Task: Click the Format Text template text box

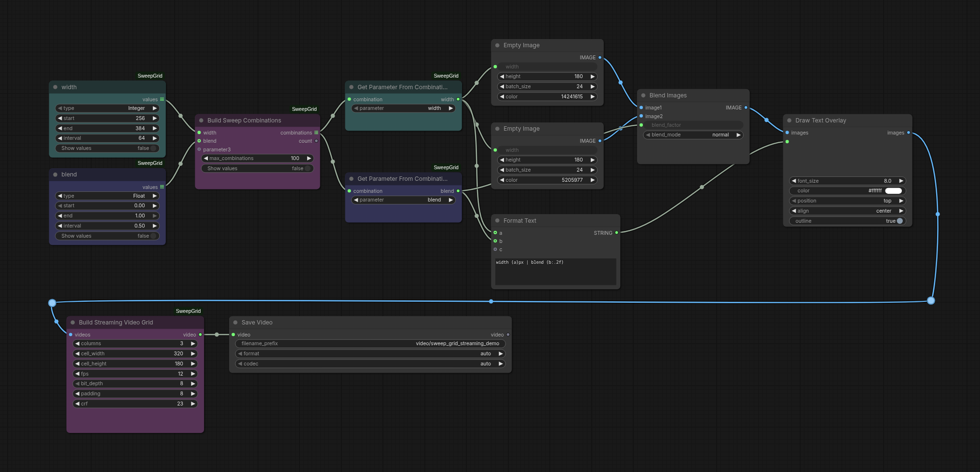Action: (x=556, y=272)
